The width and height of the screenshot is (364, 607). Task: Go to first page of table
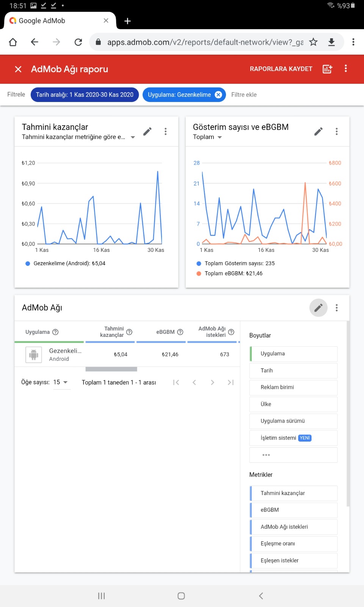click(176, 382)
